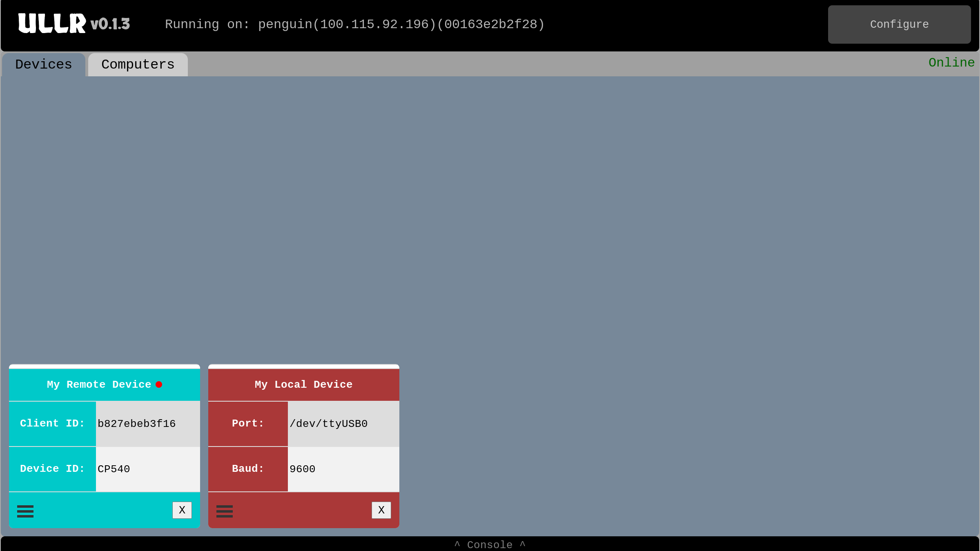Screen dimensions: 980x551
Task: Edit the Baud field 9600
Action: [343, 469]
